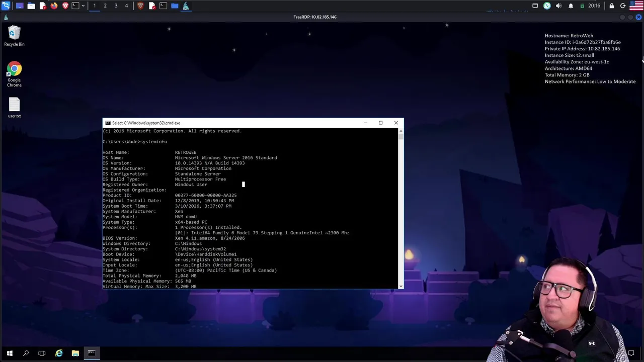
Task: Lock the screen with padlock icon
Action: click(612, 6)
